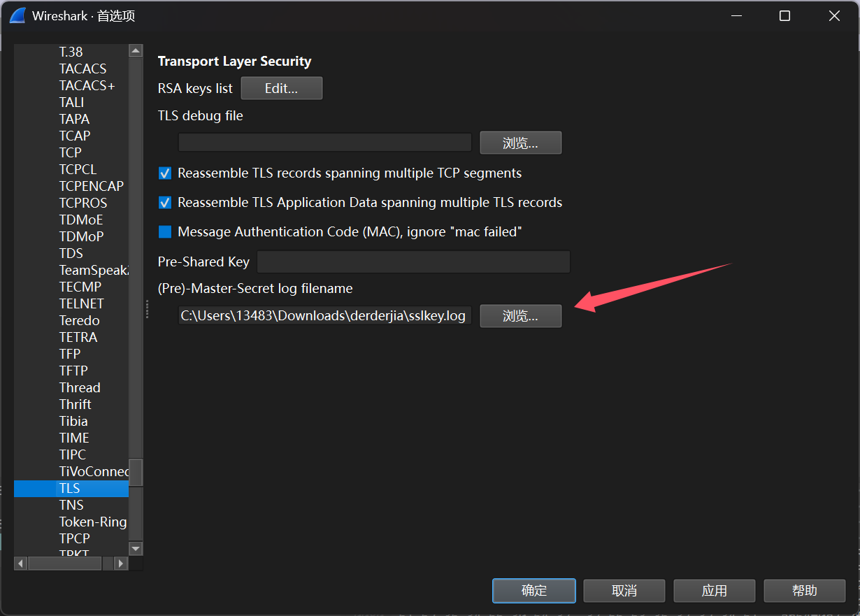Select TCP protocol in the list
The image size is (860, 616).
click(x=71, y=152)
